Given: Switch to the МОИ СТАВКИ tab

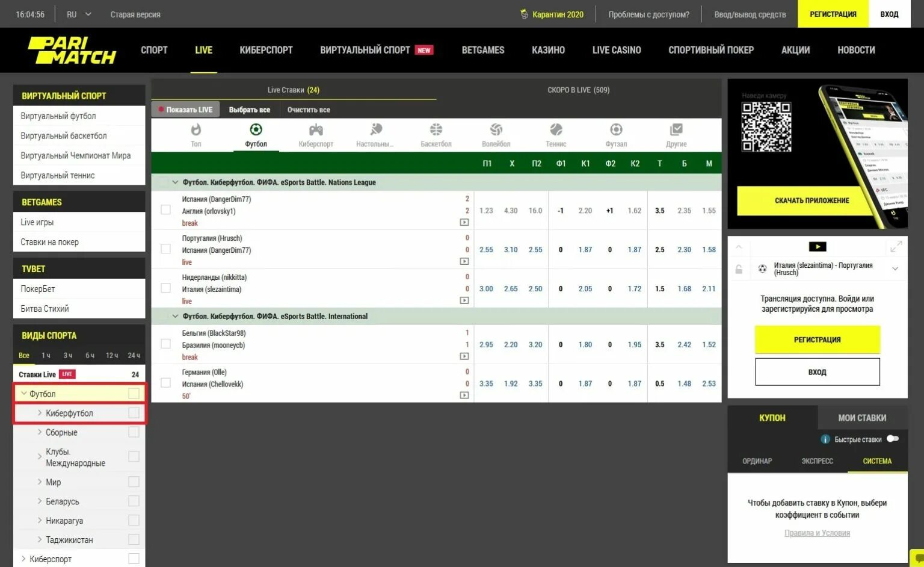Looking at the screenshot, I should (x=862, y=418).
